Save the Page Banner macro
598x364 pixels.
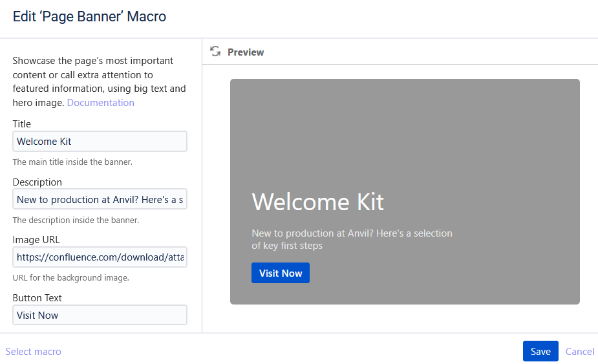click(x=540, y=351)
